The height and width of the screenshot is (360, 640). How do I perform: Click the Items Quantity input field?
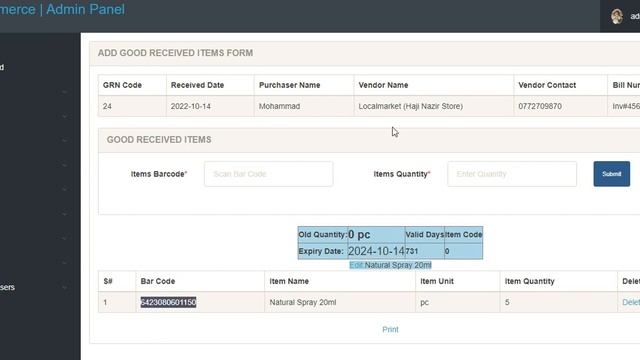tap(512, 174)
